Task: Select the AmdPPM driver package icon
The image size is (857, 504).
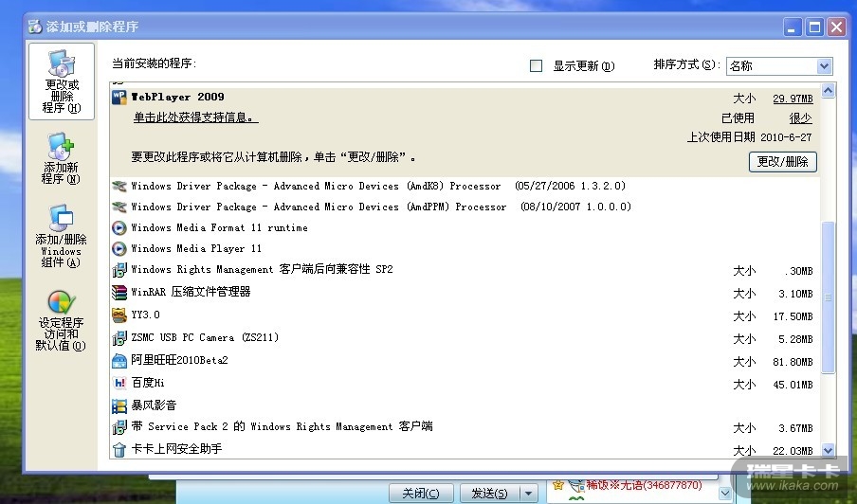Action: pyautogui.click(x=119, y=207)
